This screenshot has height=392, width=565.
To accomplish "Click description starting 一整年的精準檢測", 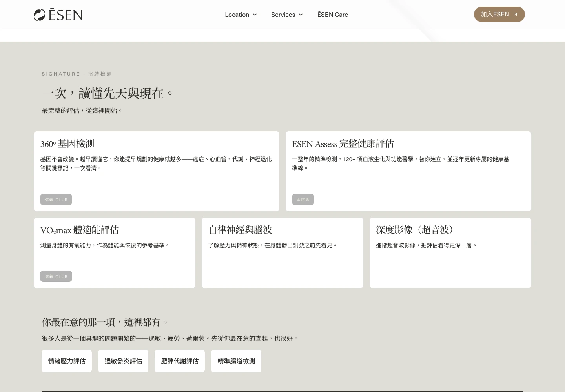I will (401, 163).
